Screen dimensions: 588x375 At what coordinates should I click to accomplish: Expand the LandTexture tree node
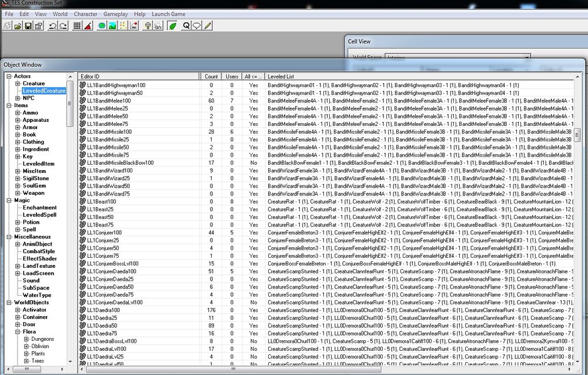pos(17,266)
